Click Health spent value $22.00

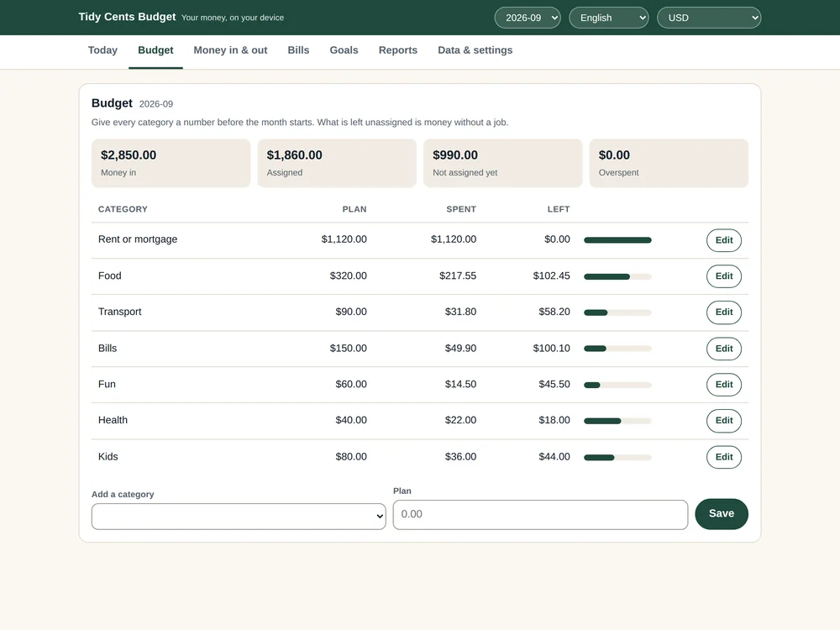(460, 420)
